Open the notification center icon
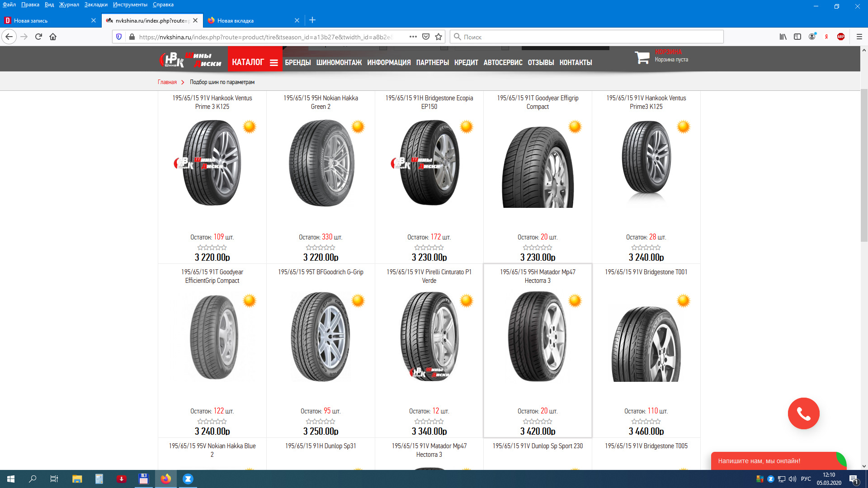Screen dimensions: 868x488 click(x=854, y=479)
